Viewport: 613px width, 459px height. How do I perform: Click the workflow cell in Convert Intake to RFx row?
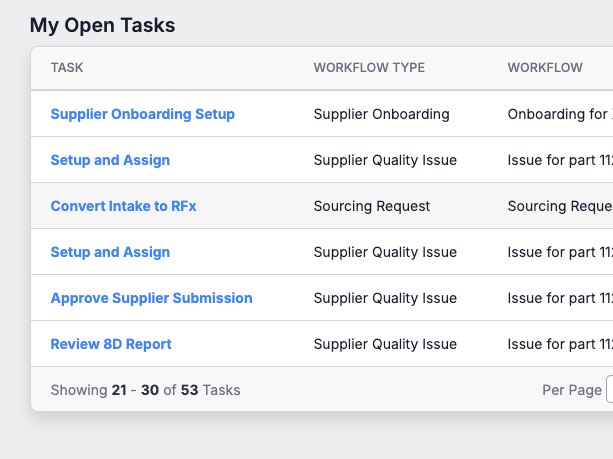(x=560, y=206)
